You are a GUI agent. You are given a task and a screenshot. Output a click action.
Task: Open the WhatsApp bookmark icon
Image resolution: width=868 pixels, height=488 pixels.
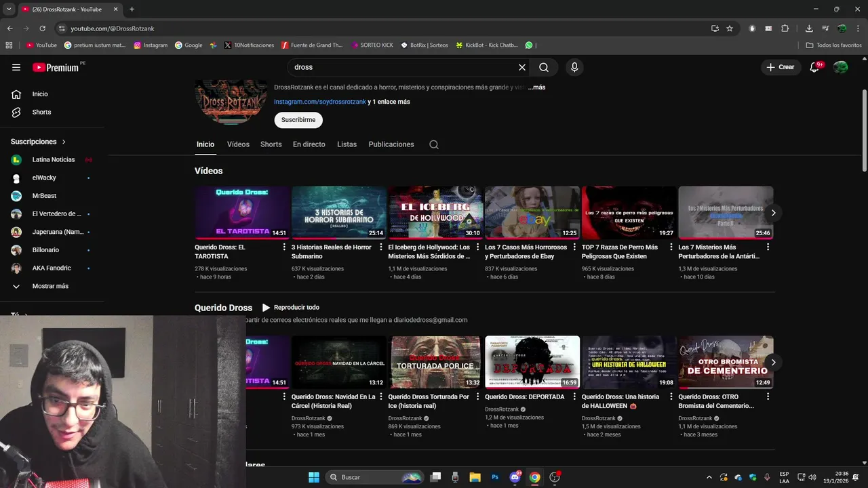529,45
